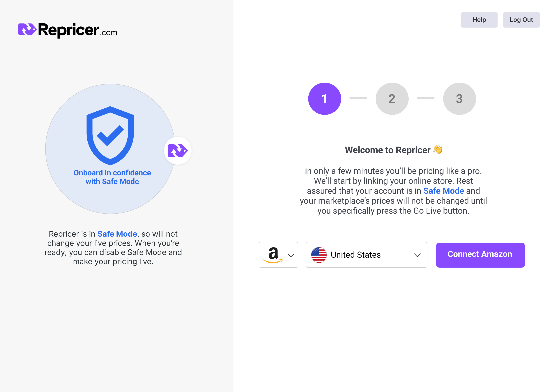Image resolution: width=552 pixels, height=392 pixels.
Task: Click the Amazon logo in marketplace selector
Action: (x=273, y=255)
